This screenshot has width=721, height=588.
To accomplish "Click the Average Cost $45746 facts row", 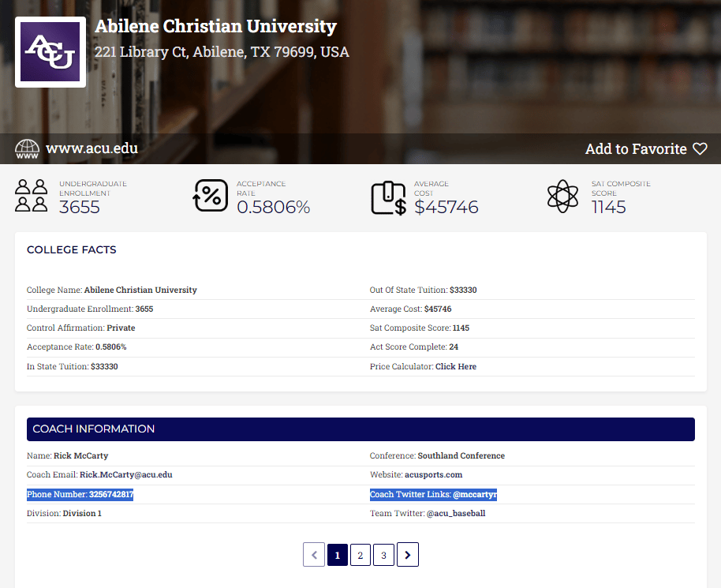I will click(532, 309).
